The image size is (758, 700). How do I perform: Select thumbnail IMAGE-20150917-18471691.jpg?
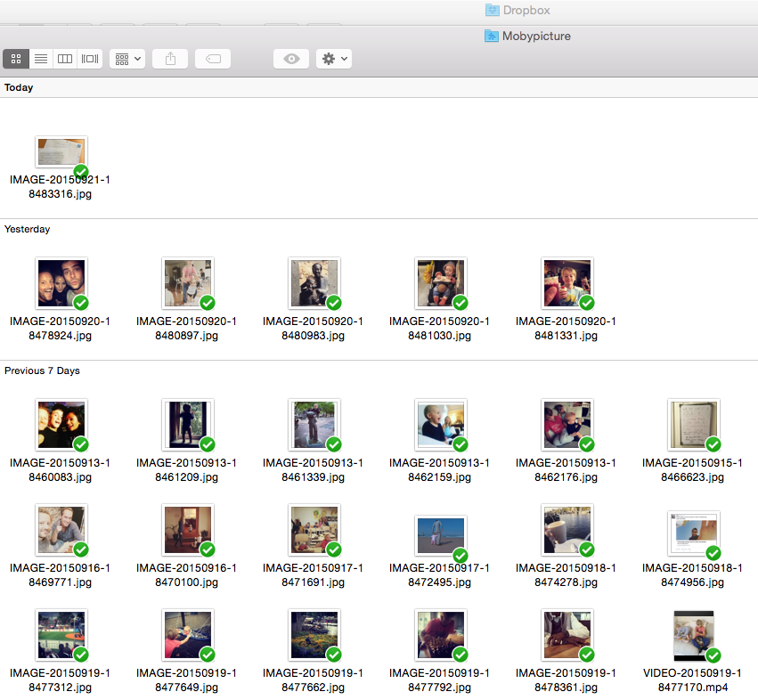click(314, 530)
